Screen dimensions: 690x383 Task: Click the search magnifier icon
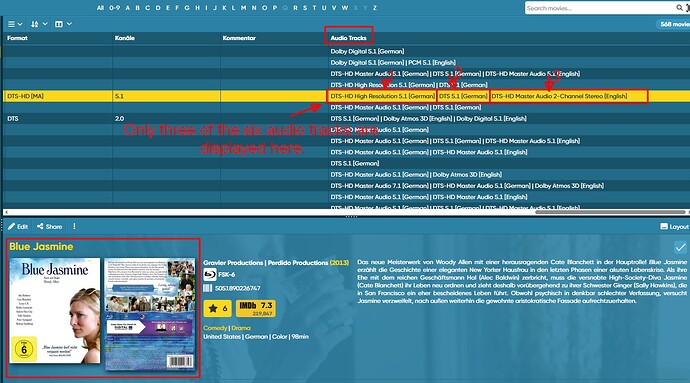(679, 8)
